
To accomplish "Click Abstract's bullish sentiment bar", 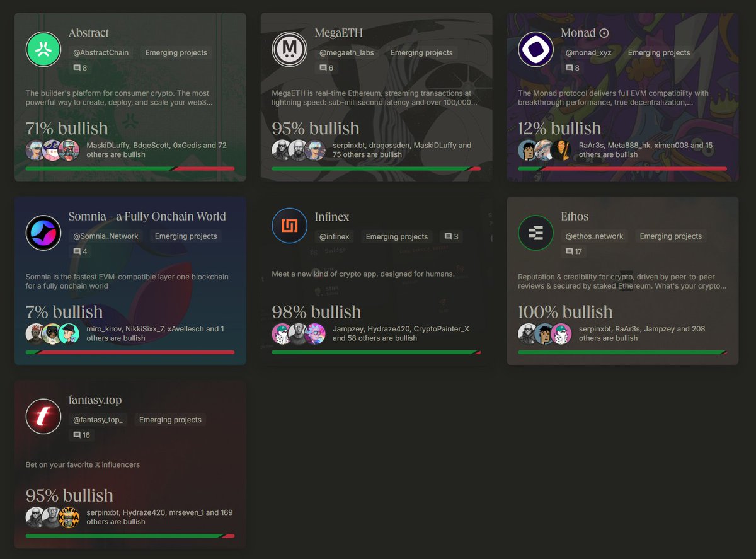I will pyautogui.click(x=130, y=168).
